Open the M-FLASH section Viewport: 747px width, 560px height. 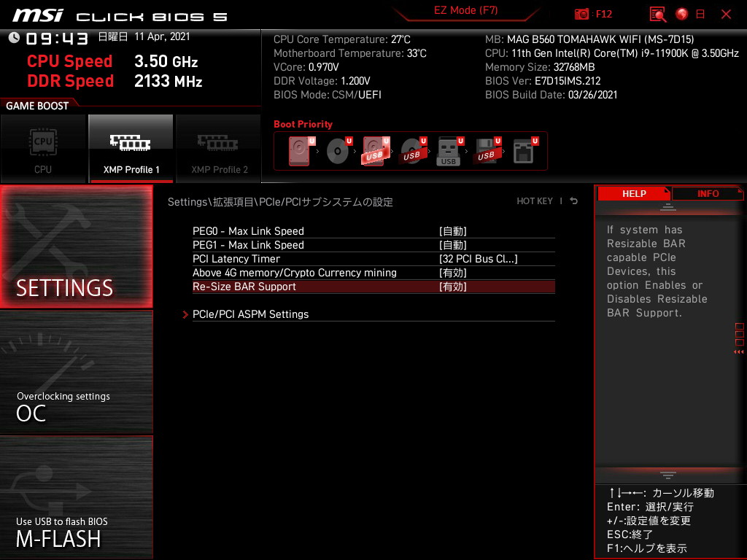click(76, 497)
